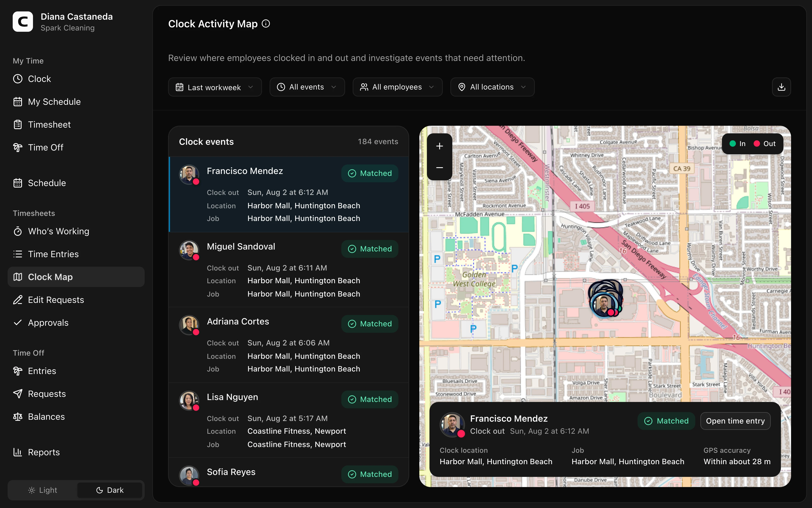Click Sofia Reyes avatar in list
This screenshot has width=812, height=508.
pos(189,476)
